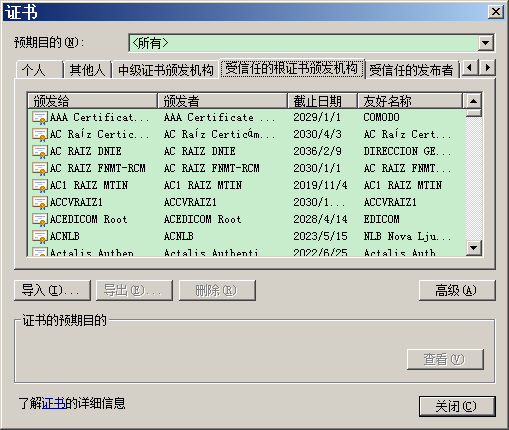This screenshot has height=430, width=509.
Task: Sort by the 颁发给 column header
Action: pyautogui.click(x=92, y=101)
